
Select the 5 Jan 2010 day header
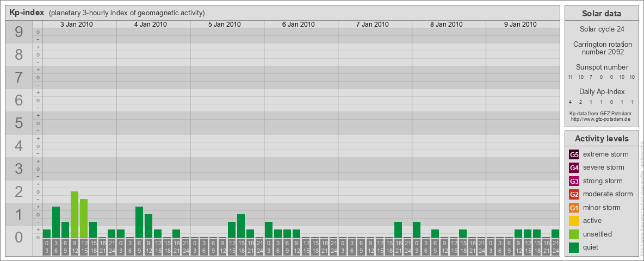224,24
